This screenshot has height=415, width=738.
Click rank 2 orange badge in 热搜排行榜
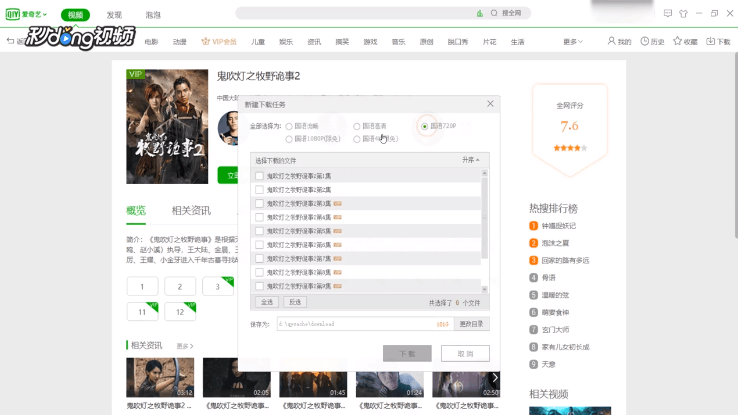pos(533,243)
